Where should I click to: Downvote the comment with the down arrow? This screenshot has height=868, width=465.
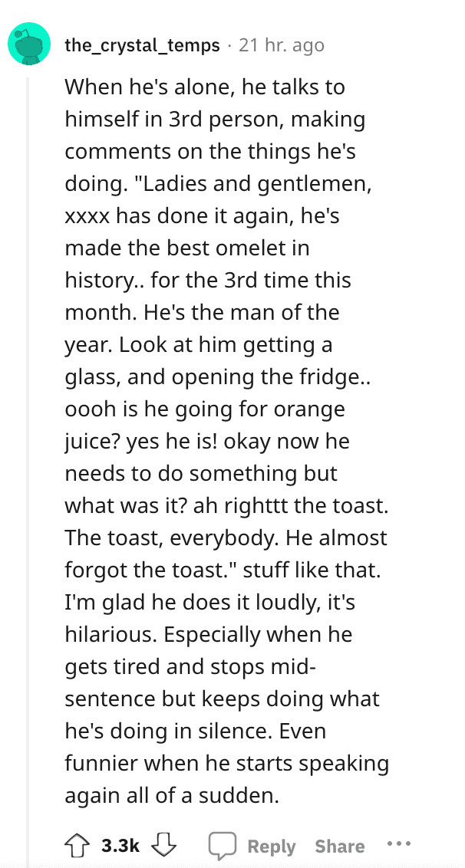pos(163,845)
